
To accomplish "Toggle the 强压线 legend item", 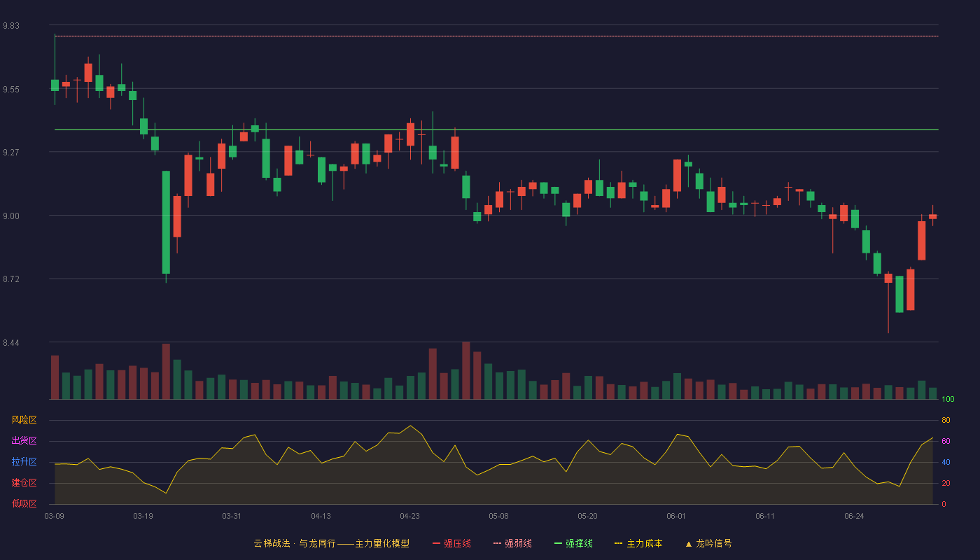I will pyautogui.click(x=451, y=543).
